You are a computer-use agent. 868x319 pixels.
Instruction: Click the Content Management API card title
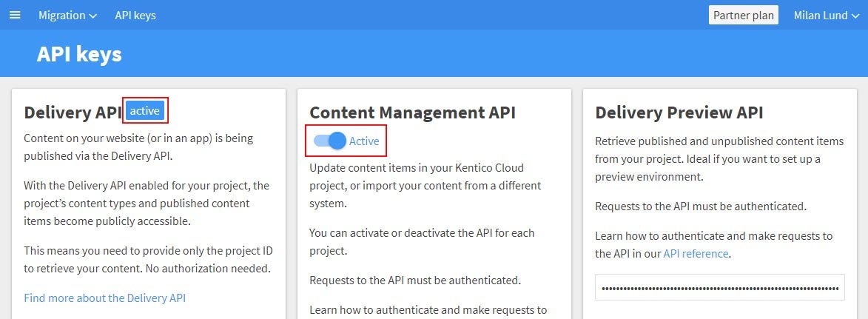click(412, 113)
